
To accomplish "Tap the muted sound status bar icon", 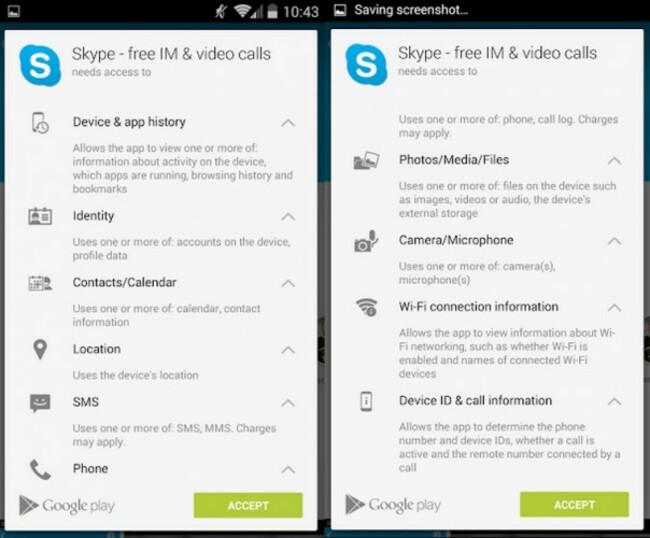I will tap(221, 11).
